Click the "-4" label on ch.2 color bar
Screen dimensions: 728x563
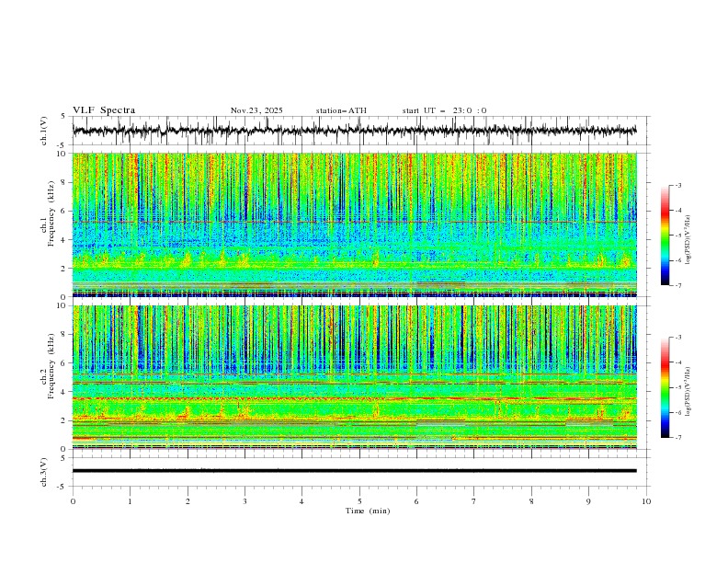click(677, 362)
